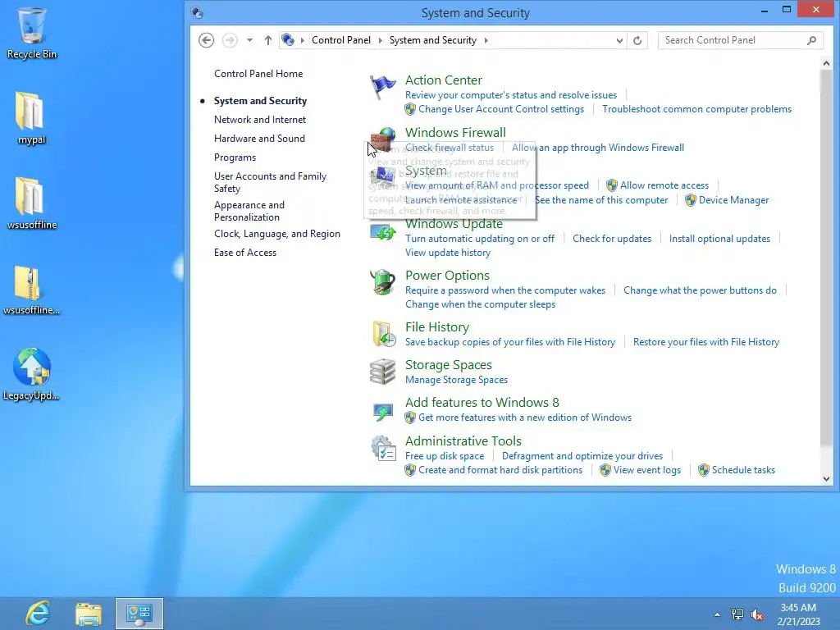Click the Administrative Tools gear icon

pyautogui.click(x=383, y=449)
